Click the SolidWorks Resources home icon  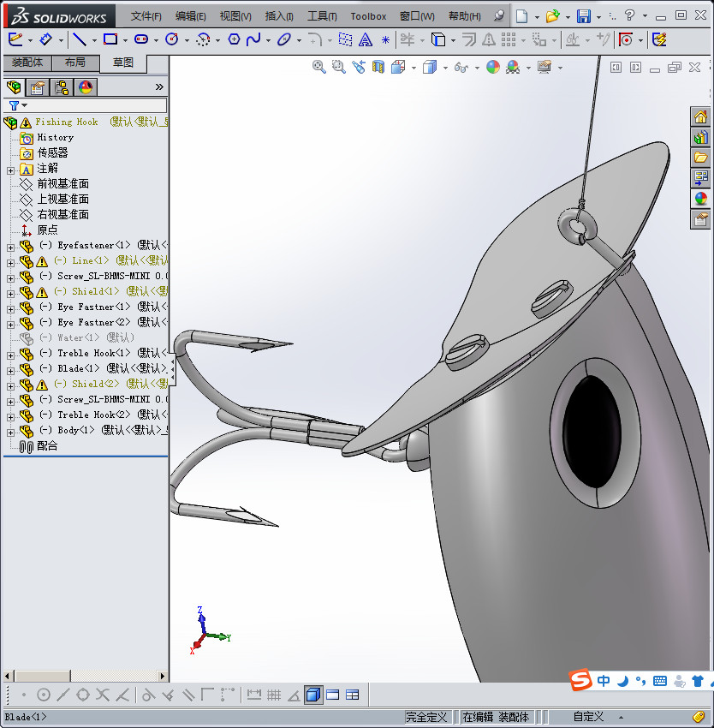700,117
